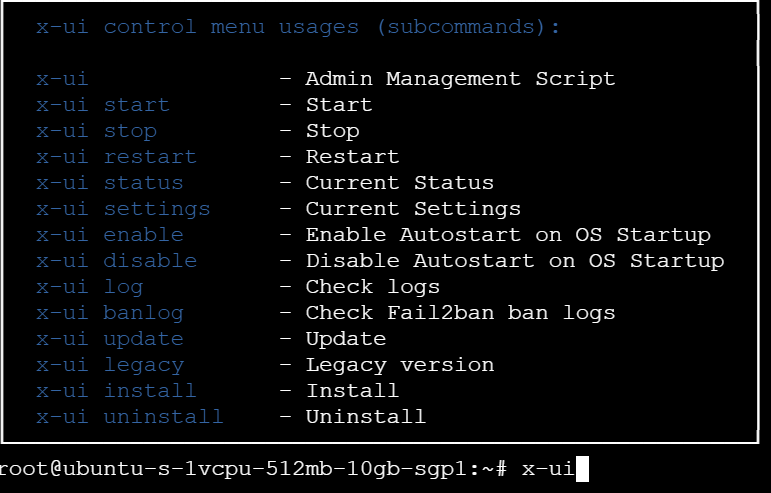Click 'x-ui enable' in the menu
771x493 pixels.
(x=110, y=235)
